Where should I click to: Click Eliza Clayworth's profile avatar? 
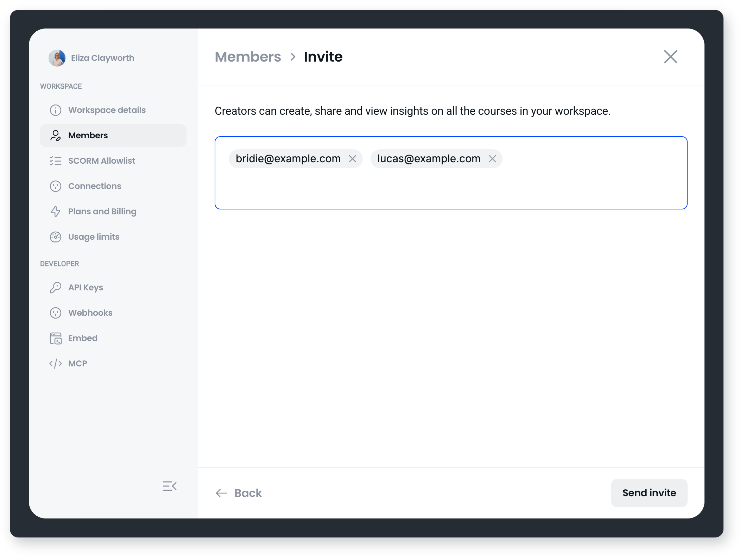point(57,58)
